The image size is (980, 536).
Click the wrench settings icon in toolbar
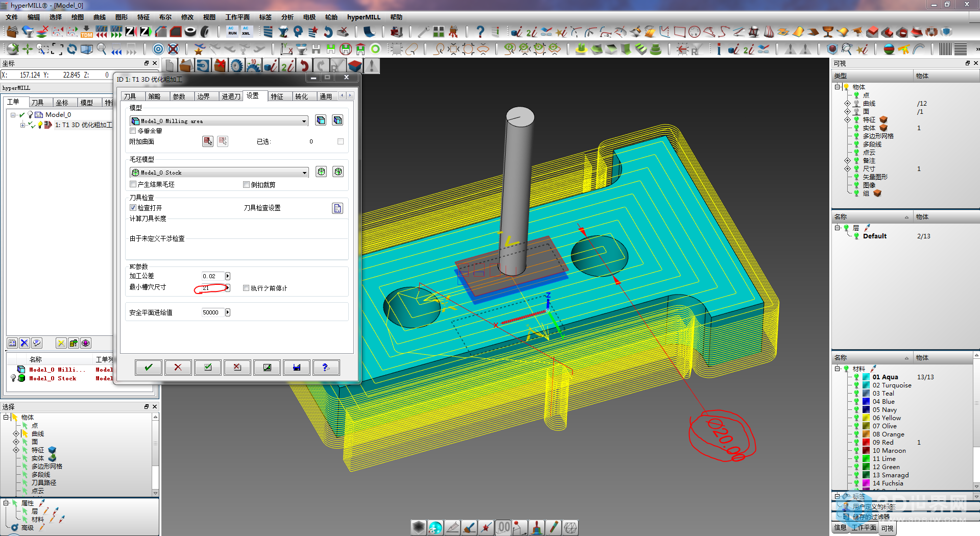click(x=423, y=32)
